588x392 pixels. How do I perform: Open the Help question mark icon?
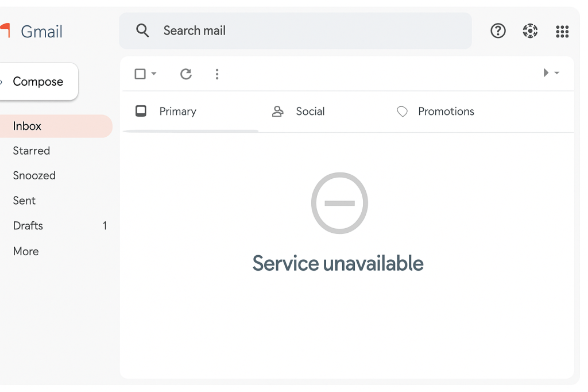(x=498, y=31)
